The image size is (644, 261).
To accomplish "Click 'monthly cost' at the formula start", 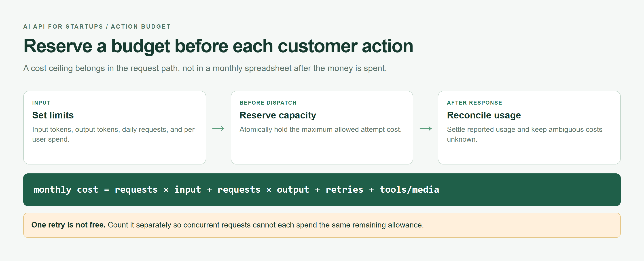I will tap(66, 189).
